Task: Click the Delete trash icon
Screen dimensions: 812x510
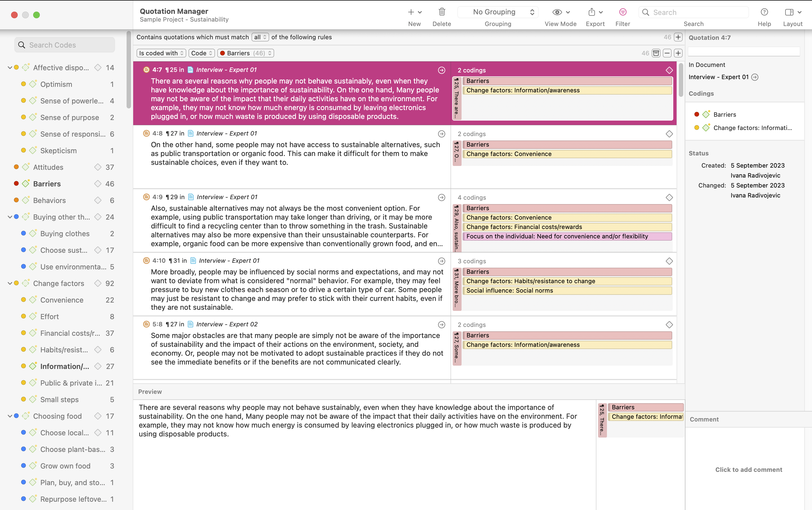Action: point(442,12)
